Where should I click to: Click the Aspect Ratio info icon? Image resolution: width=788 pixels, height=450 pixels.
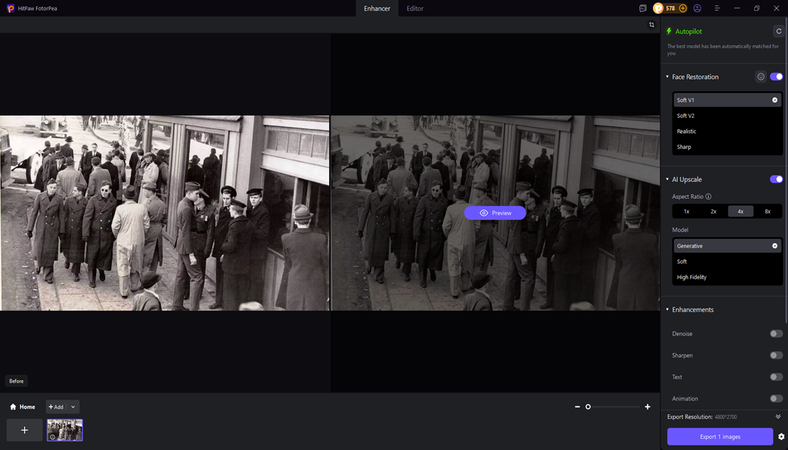[708, 197]
